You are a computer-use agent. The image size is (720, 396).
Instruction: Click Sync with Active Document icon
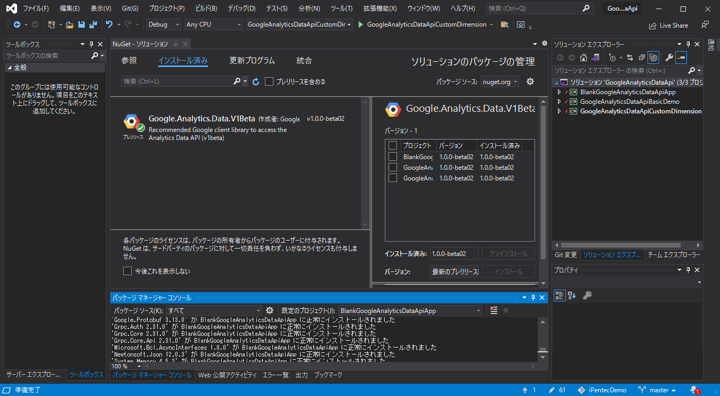(630, 57)
